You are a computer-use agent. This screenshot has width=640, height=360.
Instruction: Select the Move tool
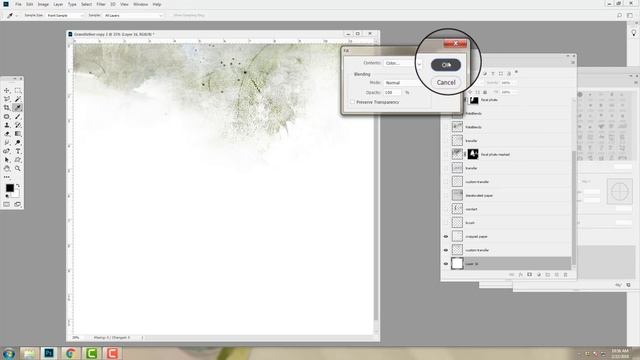(x=7, y=91)
